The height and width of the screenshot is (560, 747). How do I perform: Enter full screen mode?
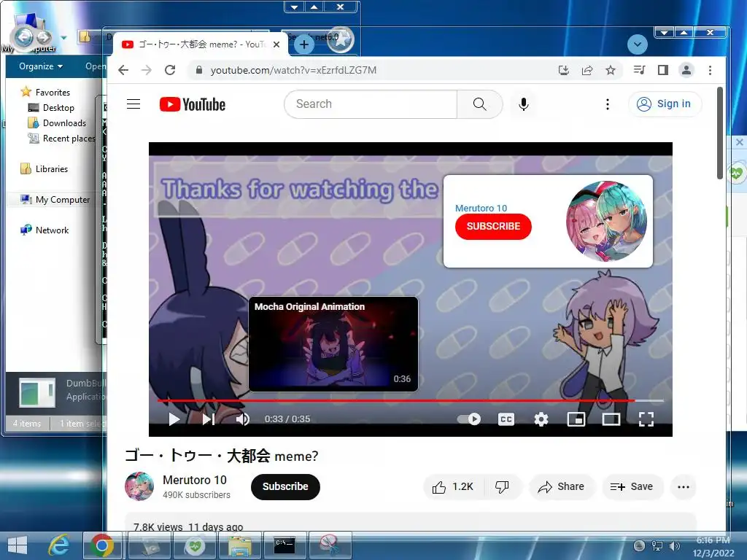[646, 419]
